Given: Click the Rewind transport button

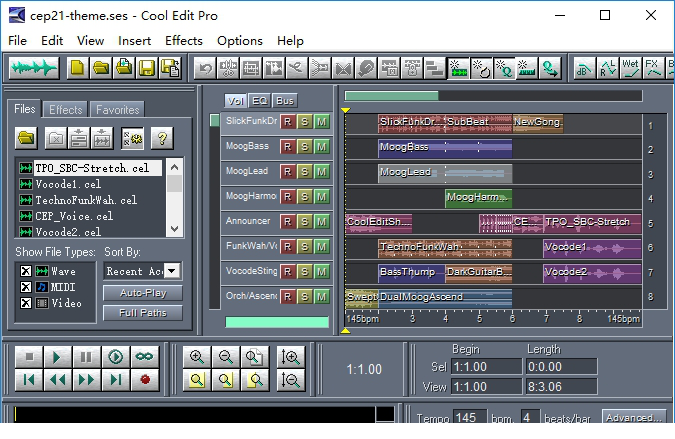Looking at the screenshot, I should tap(58, 380).
